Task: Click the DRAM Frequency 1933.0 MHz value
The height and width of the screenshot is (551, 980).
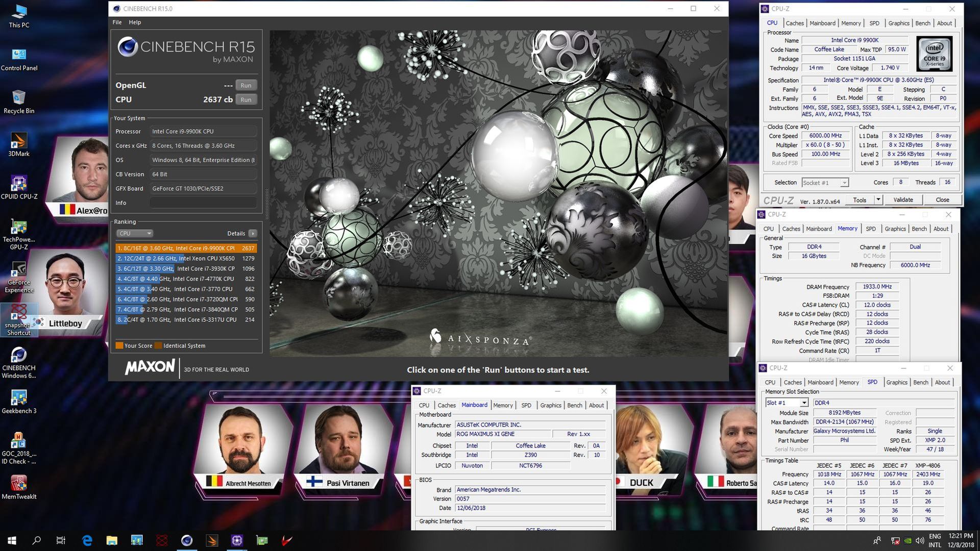Action: coord(877,287)
